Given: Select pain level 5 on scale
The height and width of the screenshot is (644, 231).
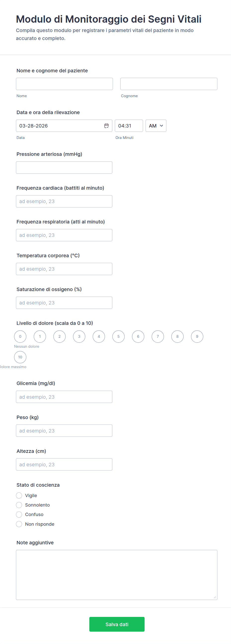Looking at the screenshot, I should (118, 337).
